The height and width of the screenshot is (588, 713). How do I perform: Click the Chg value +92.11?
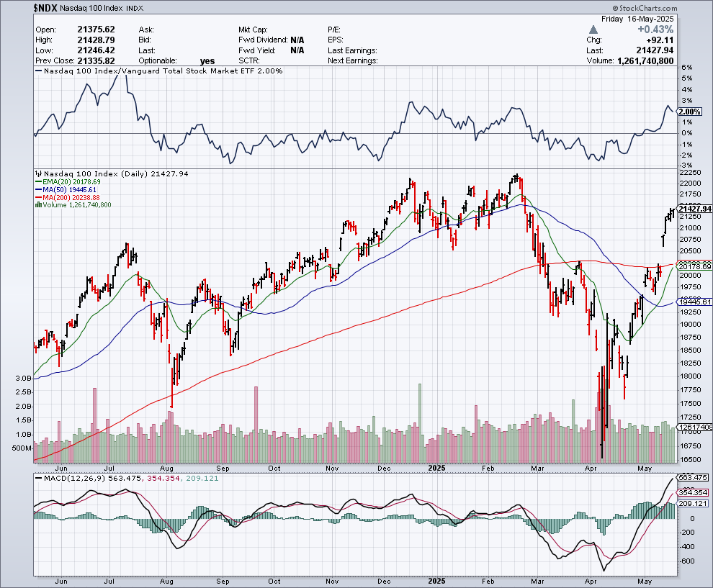pos(660,40)
